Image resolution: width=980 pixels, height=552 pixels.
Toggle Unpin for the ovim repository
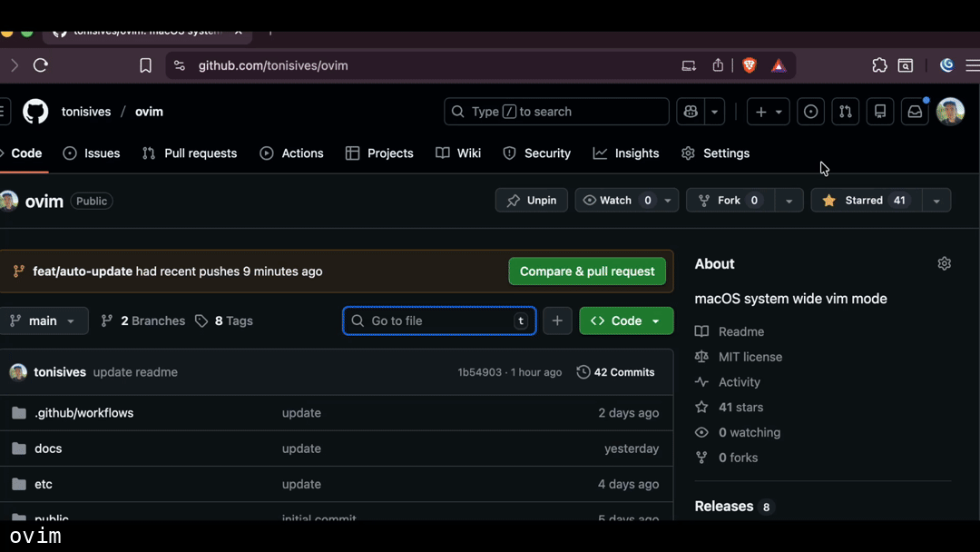coord(532,201)
